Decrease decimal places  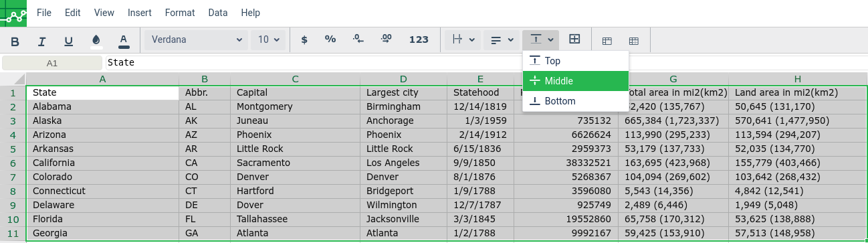pyautogui.click(x=358, y=39)
